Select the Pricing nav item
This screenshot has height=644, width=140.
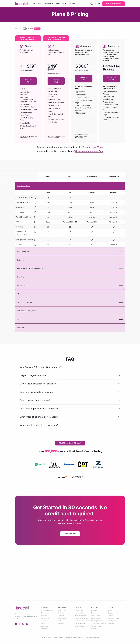point(72,4)
